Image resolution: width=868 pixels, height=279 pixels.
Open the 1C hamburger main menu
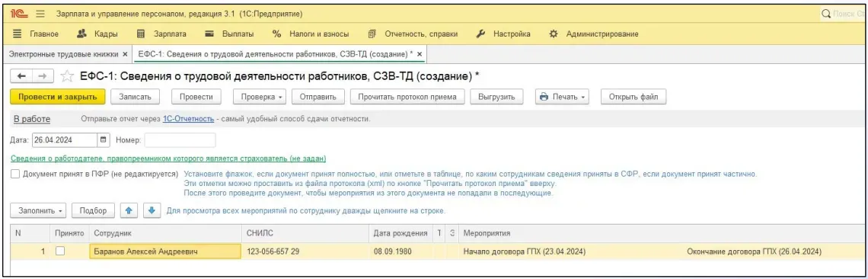[x=40, y=13]
